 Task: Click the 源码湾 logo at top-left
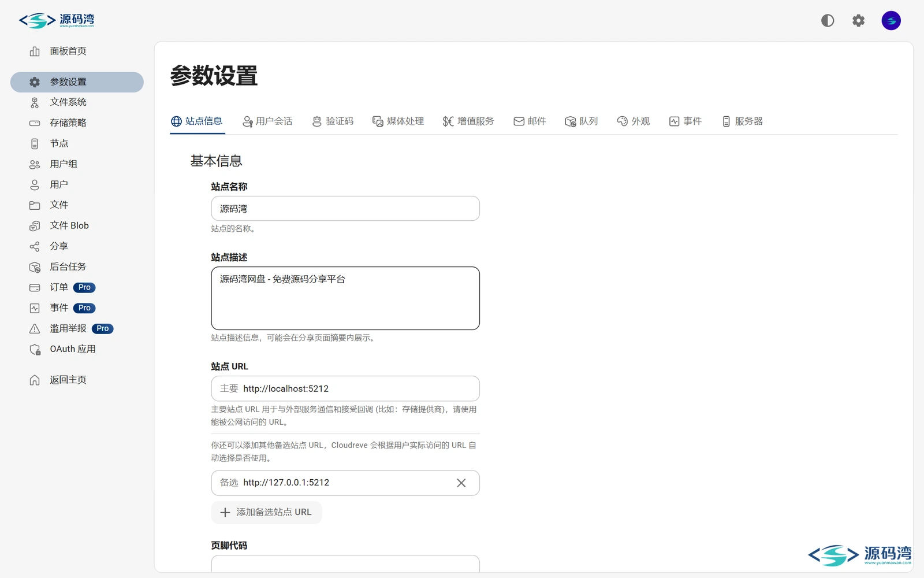coord(57,21)
